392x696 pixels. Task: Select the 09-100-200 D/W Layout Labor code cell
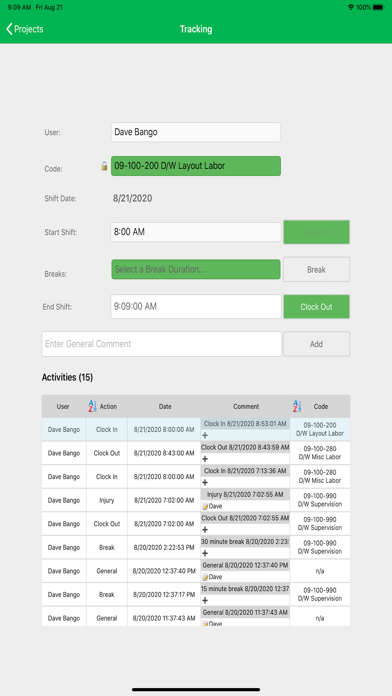pyautogui.click(x=320, y=429)
